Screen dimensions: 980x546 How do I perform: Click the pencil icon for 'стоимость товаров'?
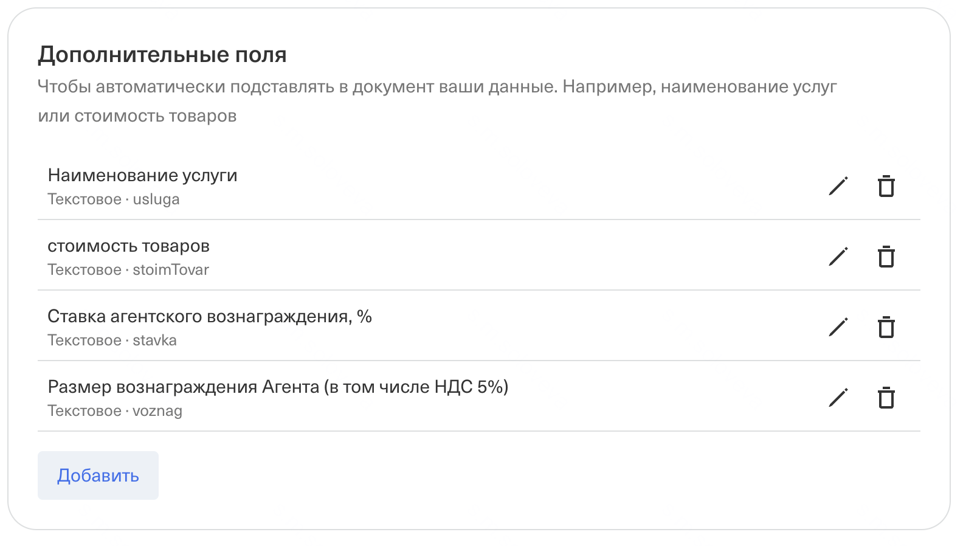[x=838, y=257]
